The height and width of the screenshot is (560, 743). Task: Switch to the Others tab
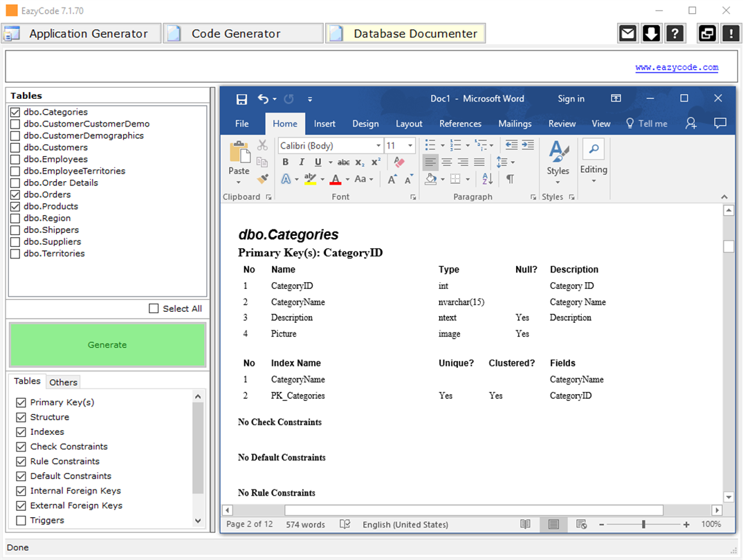[64, 382]
